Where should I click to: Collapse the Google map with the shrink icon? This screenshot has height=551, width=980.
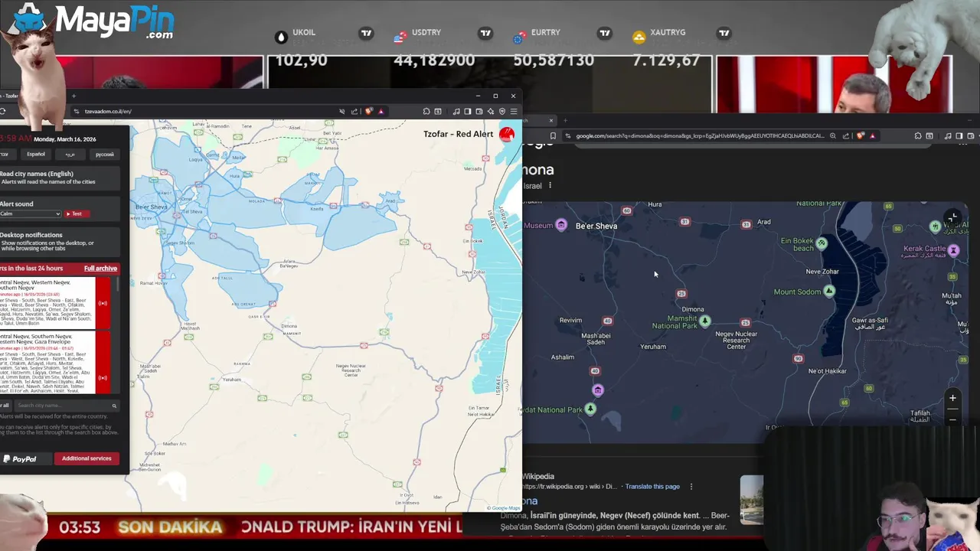pos(952,218)
